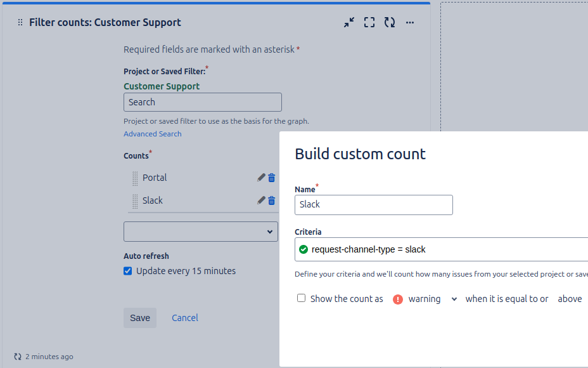Grab the gadget drag handle beside title
Screen dimensions: 588x368
tap(20, 23)
